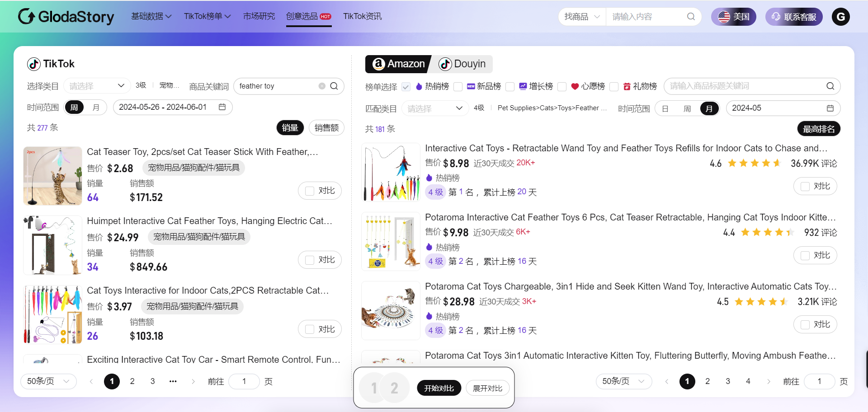The width and height of the screenshot is (868, 412).
Task: Open the TikTok 选择类目 dropdown
Action: 97,86
